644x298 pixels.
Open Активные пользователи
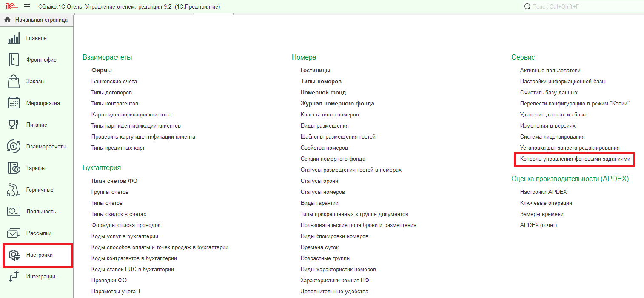click(550, 70)
